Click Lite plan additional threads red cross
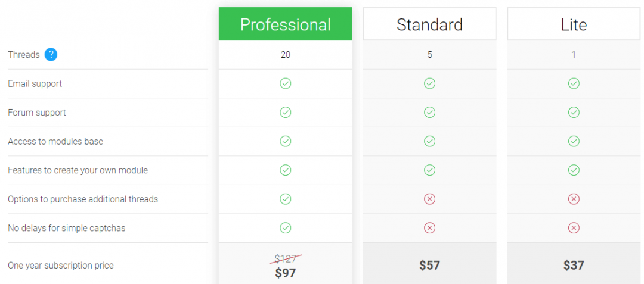This screenshot has width=644, height=284. click(x=574, y=199)
